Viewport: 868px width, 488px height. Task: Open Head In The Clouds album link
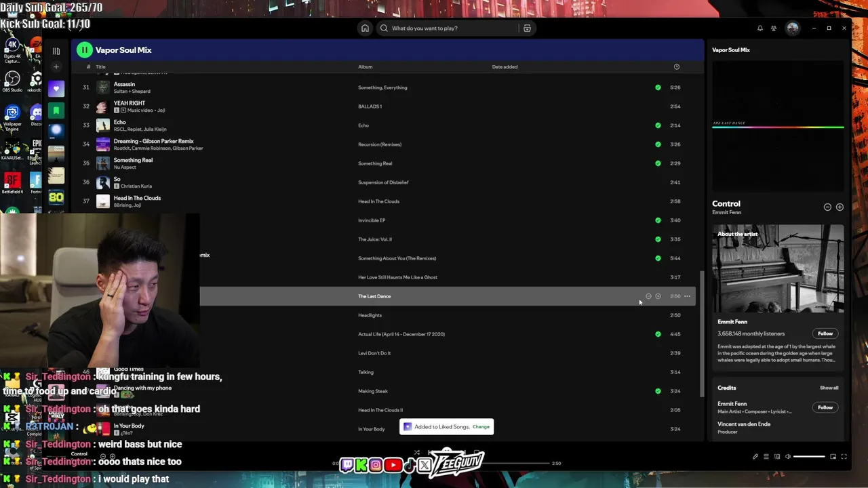378,201
